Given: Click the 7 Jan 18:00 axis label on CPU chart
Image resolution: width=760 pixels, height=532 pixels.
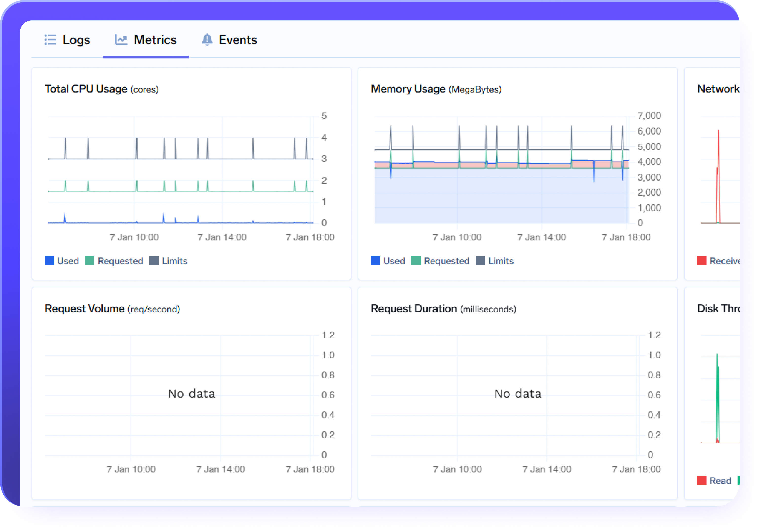Looking at the screenshot, I should point(310,237).
